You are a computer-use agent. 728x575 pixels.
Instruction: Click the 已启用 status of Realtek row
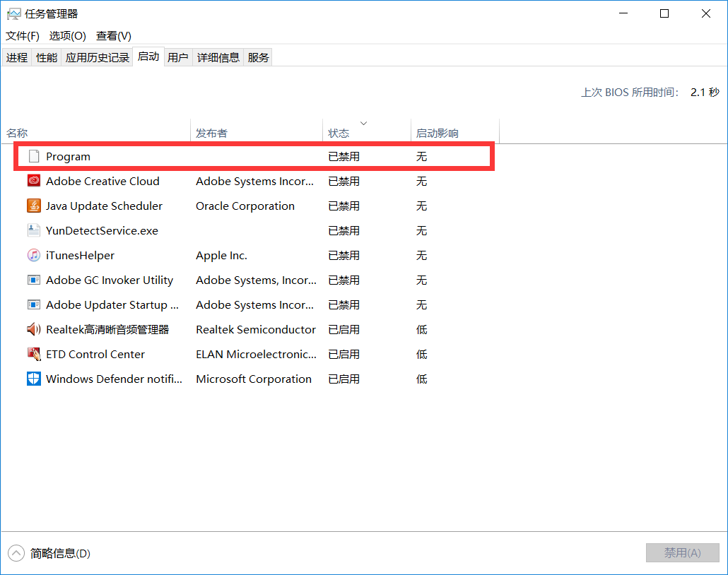[344, 329]
